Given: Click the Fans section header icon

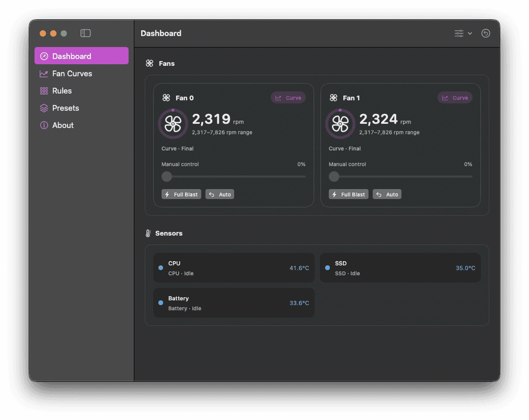Looking at the screenshot, I should pyautogui.click(x=149, y=63).
